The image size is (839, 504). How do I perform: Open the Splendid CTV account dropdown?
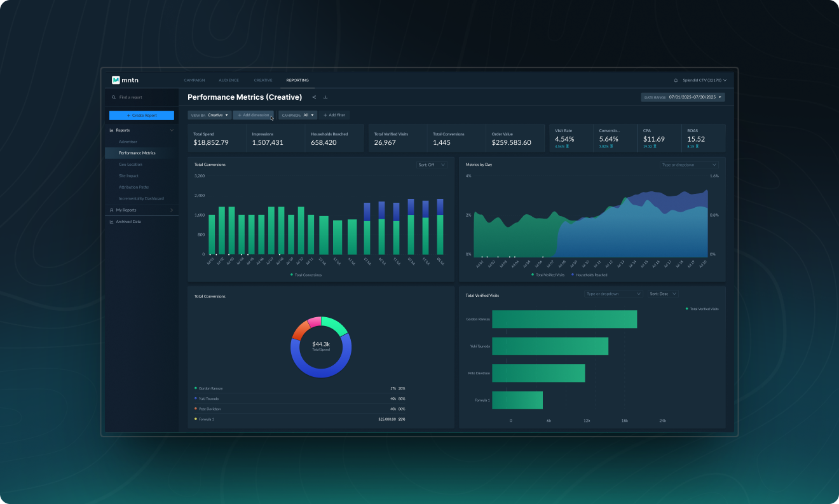(704, 80)
